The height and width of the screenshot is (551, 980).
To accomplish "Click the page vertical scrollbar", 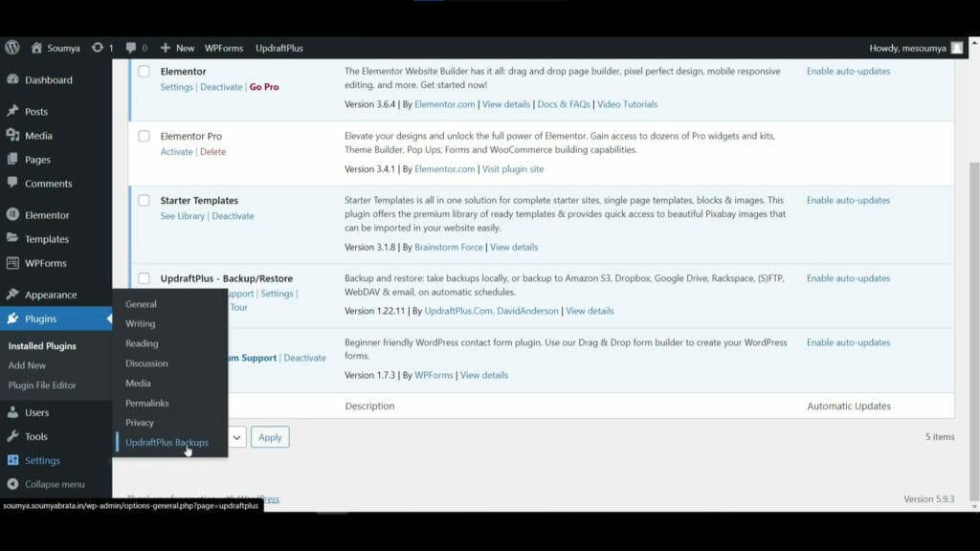I will [974, 331].
